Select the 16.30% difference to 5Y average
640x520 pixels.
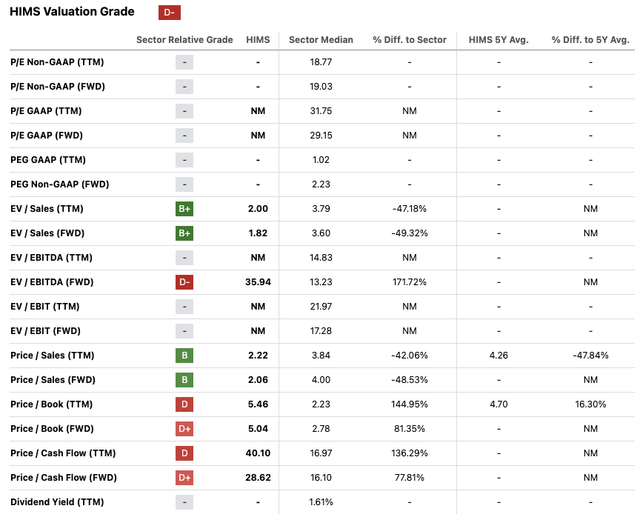click(x=590, y=404)
